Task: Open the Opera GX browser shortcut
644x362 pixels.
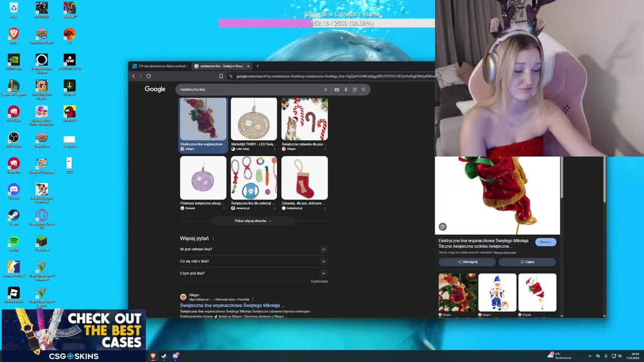Action: [42, 218]
